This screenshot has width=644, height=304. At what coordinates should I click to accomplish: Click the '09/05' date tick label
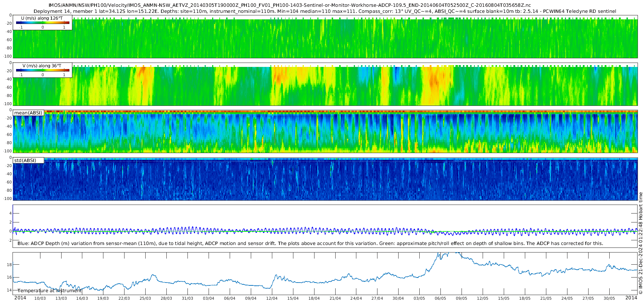pyautogui.click(x=462, y=298)
